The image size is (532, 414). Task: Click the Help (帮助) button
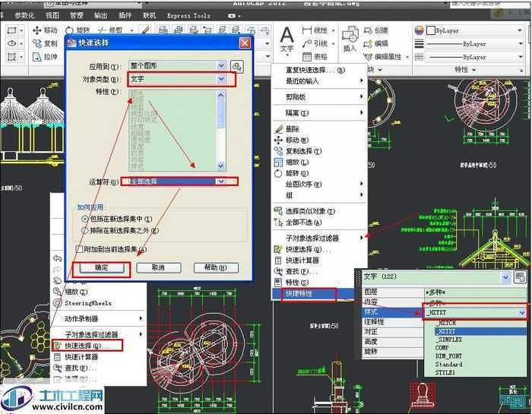pos(216,268)
